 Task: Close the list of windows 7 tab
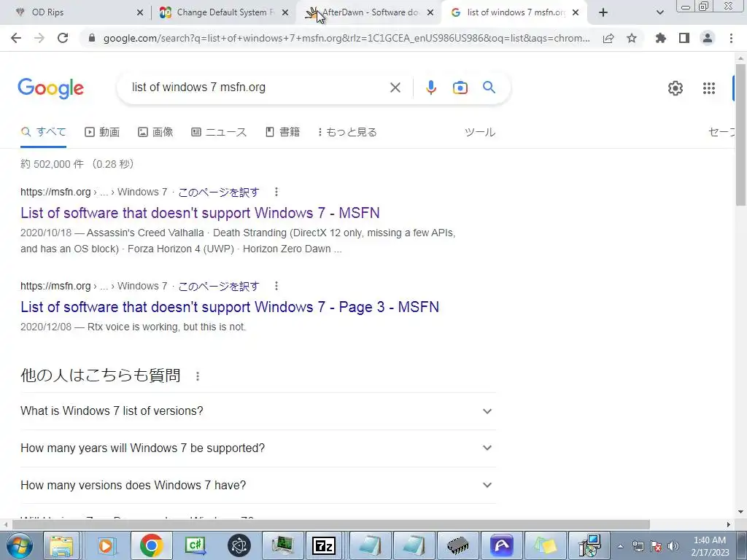(576, 12)
